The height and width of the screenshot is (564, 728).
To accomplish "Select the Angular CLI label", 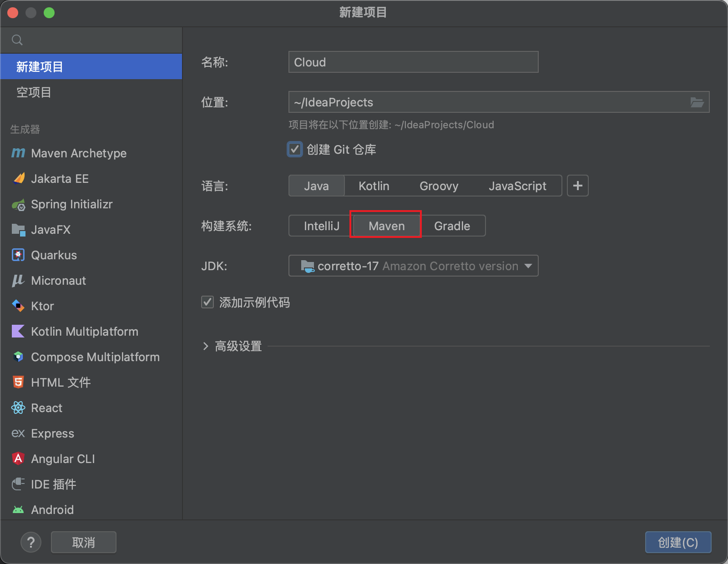I will pyautogui.click(x=63, y=459).
